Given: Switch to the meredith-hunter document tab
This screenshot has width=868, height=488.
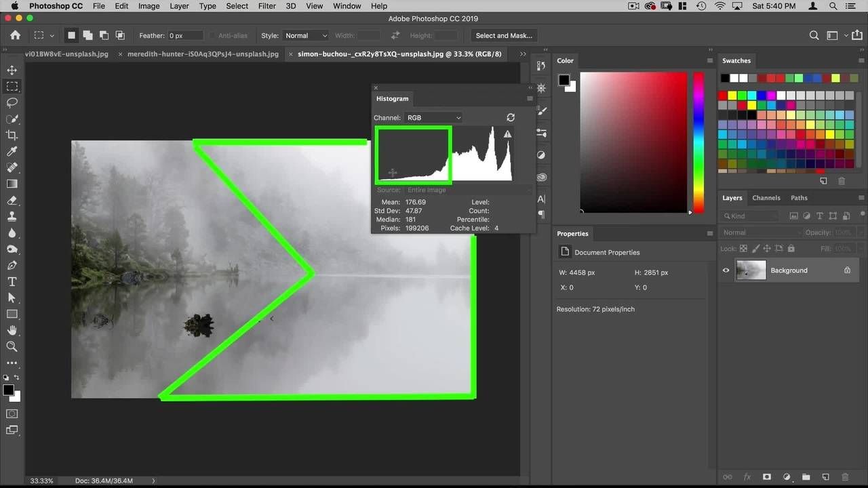Looking at the screenshot, I should (202, 54).
